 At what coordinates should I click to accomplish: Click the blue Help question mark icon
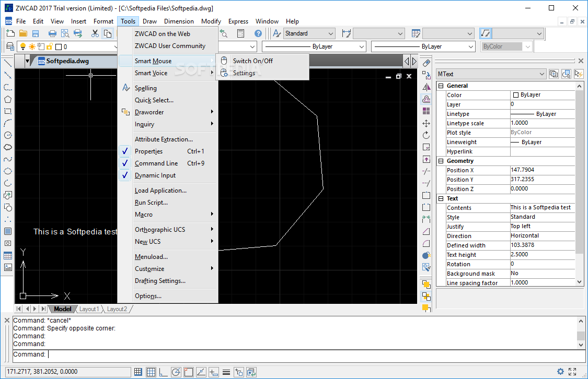[258, 33]
